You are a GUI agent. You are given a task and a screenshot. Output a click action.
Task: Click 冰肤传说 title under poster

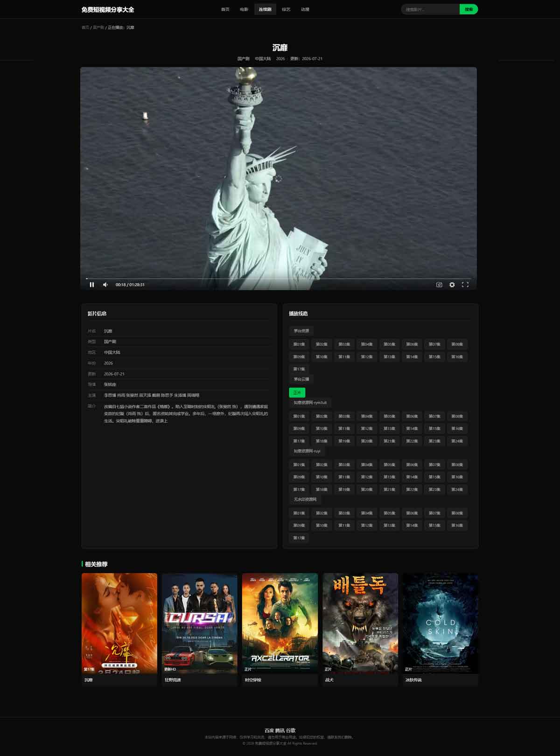tap(413, 680)
